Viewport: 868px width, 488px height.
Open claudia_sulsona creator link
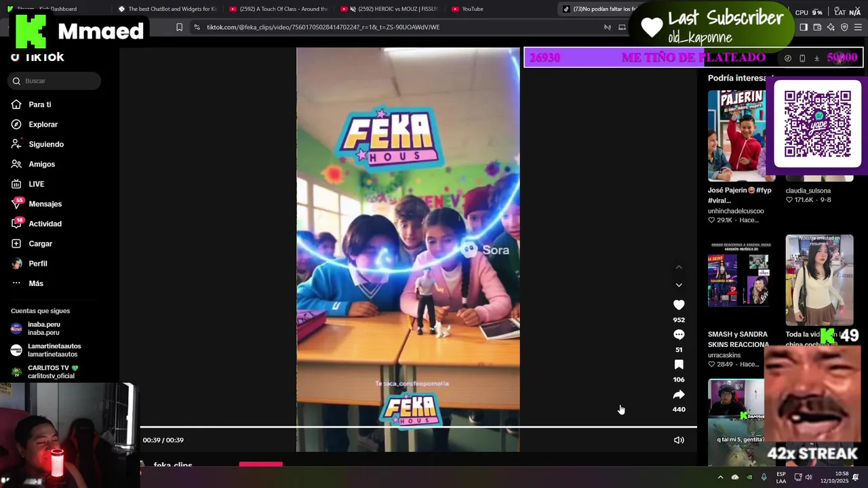(808, 190)
